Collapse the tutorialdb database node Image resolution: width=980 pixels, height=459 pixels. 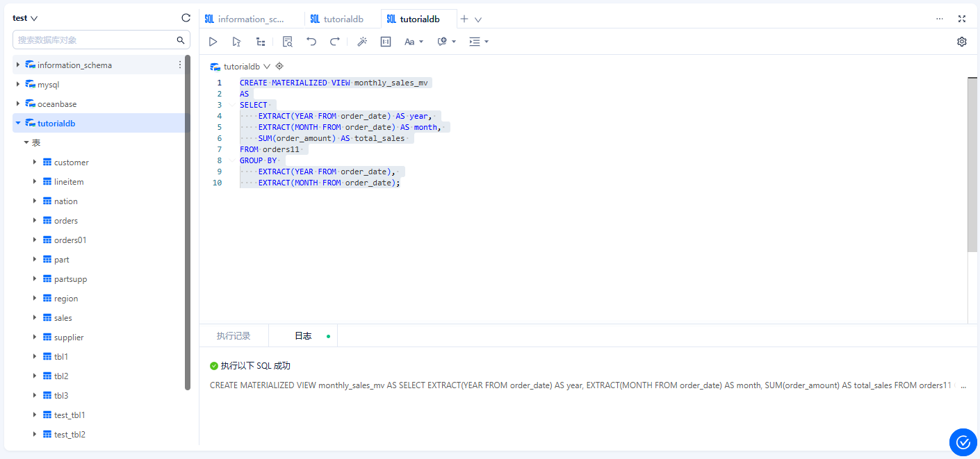[x=18, y=123]
